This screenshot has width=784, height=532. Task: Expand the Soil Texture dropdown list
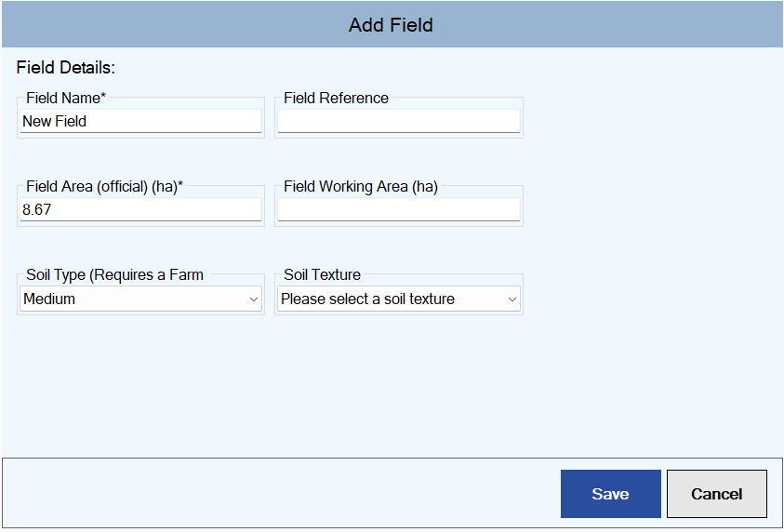(398, 299)
